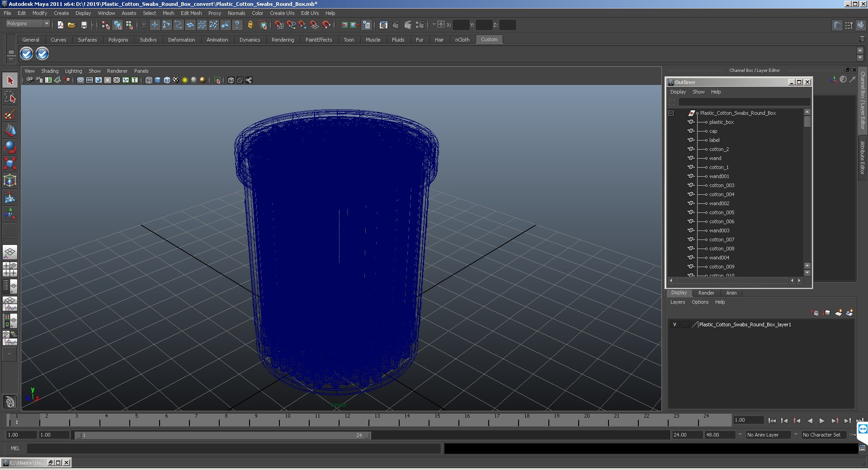Viewport: 868px width, 470px height.
Task: Activate the Show Manipulator tool
Action: tap(10, 214)
